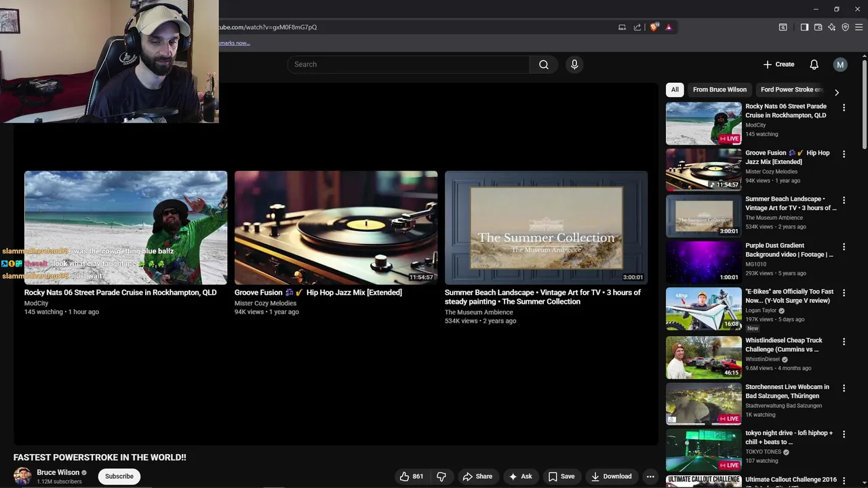The height and width of the screenshot is (488, 868).
Task: Click the Download button
Action: [611, 476]
